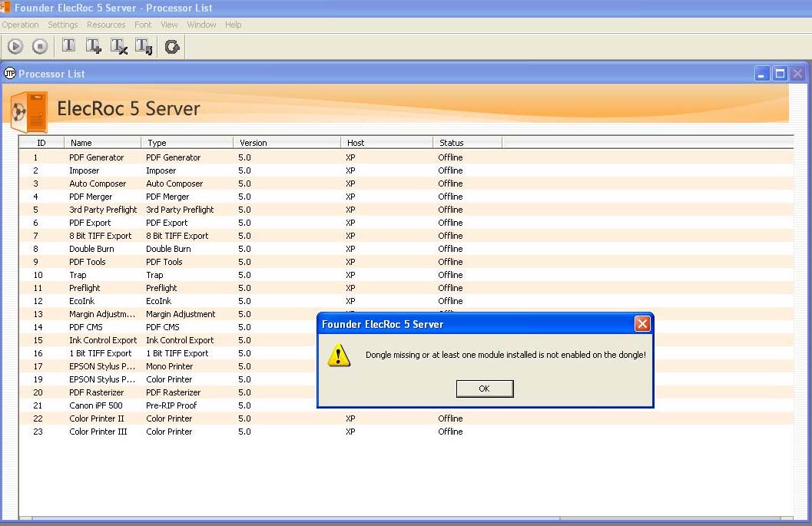Select the PDF Export name in row 6
812x526 pixels.
[x=90, y=223]
